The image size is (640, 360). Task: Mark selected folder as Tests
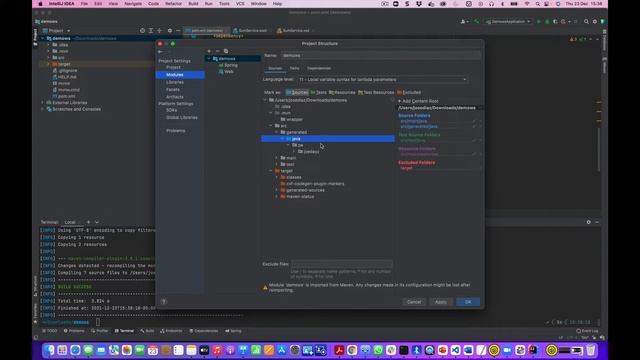(x=318, y=93)
